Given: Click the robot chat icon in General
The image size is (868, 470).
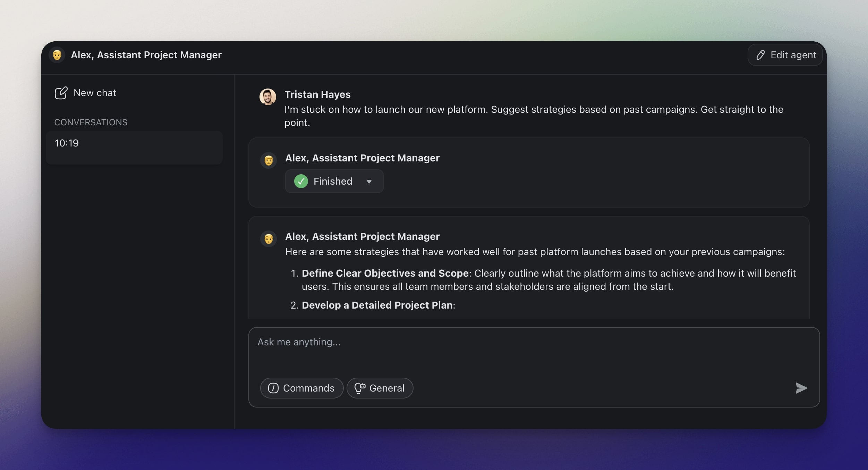Looking at the screenshot, I should pyautogui.click(x=360, y=388).
